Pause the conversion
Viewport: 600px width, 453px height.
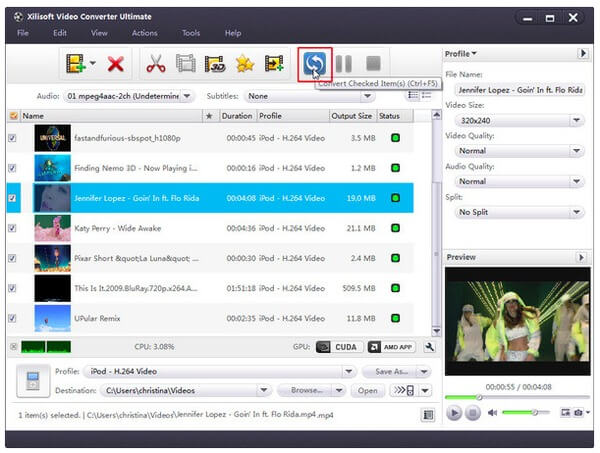(343, 64)
